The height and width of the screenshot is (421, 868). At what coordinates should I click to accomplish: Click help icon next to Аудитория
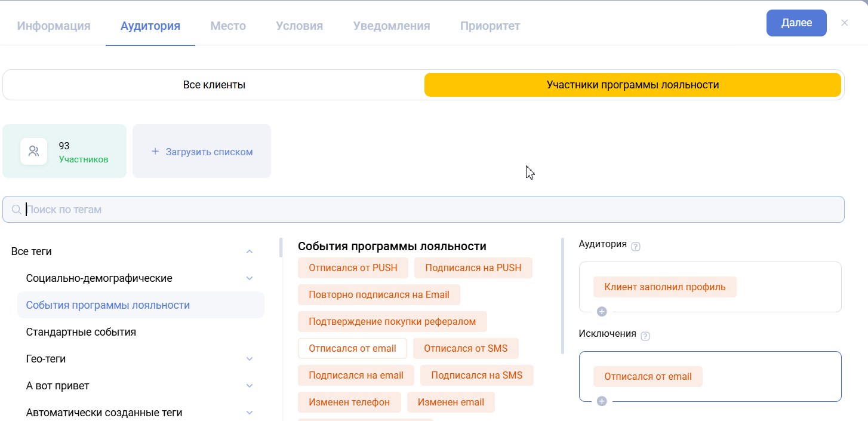click(x=636, y=246)
